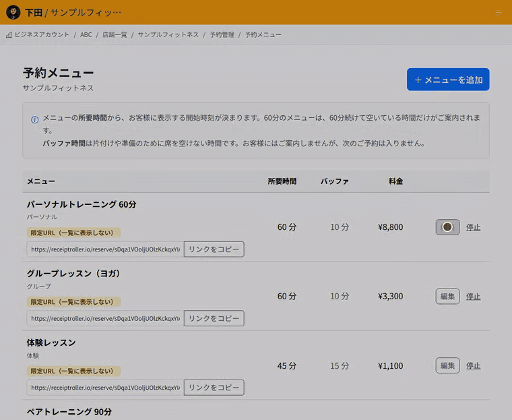This screenshot has height=420, width=512.
Task: Edit the 体験レッスン menu
Action: (448, 365)
